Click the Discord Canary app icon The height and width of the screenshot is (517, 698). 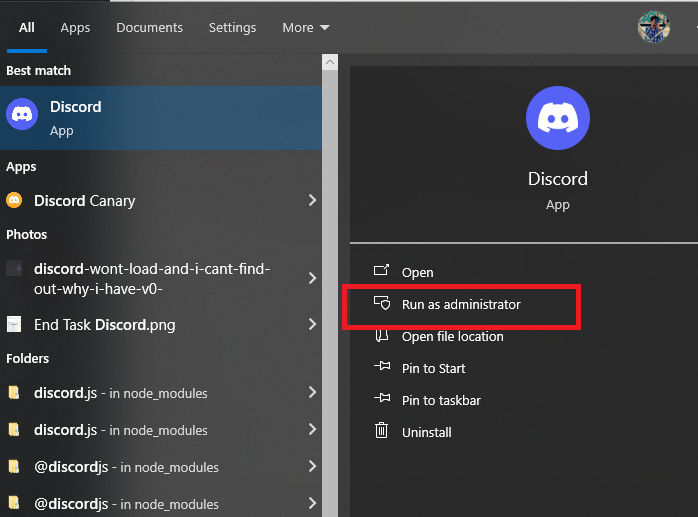14,200
